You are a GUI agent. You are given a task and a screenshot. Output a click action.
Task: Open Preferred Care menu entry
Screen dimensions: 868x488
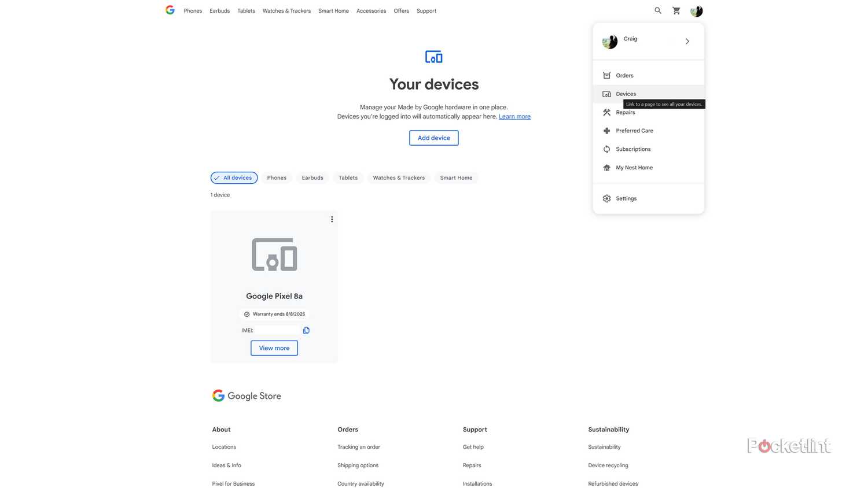tap(649, 131)
